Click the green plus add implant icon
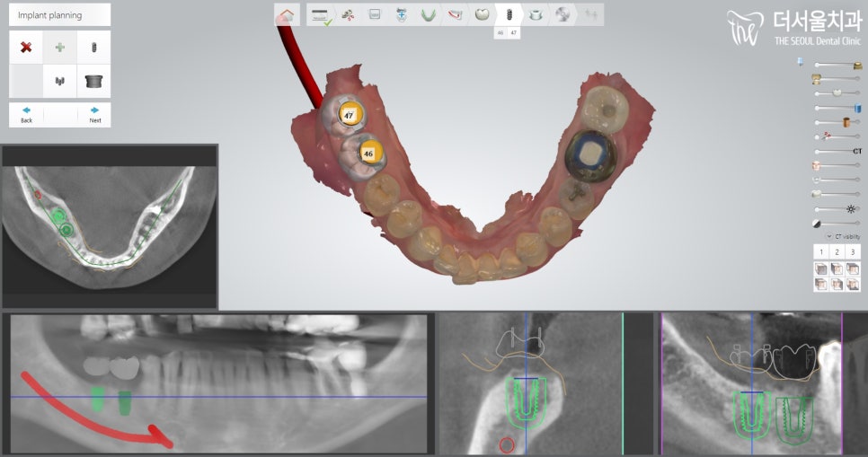Image resolution: width=868 pixels, height=457 pixels. (x=60, y=47)
